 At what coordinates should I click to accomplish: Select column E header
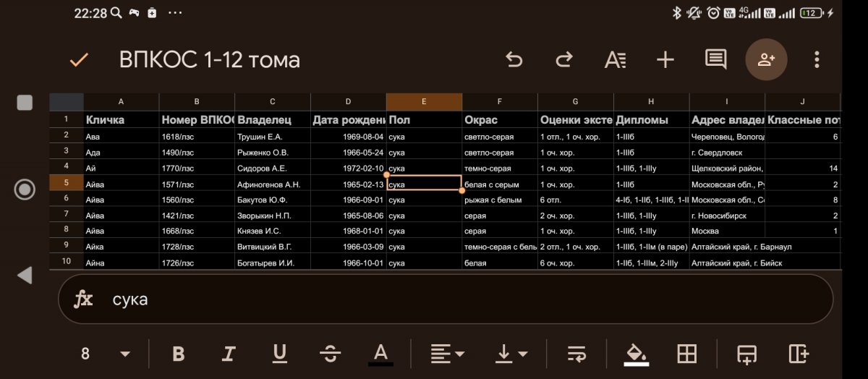pos(424,102)
